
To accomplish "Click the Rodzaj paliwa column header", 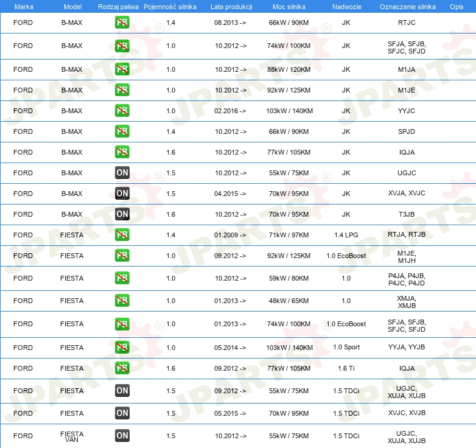I will (x=118, y=7).
